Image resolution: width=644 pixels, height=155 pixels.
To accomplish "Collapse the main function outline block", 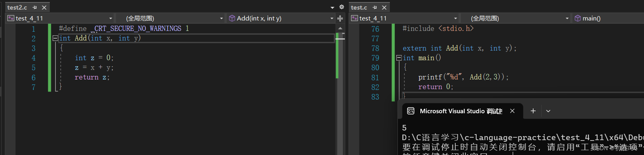I will coord(399,58).
